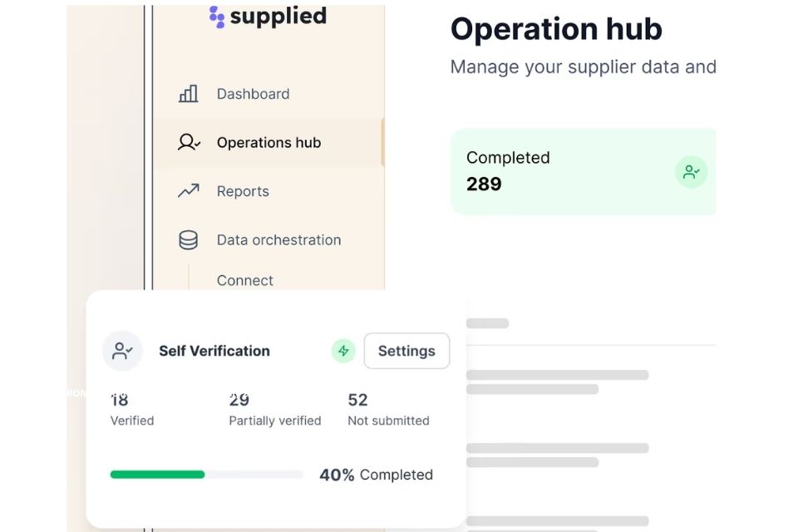Click the Self Verification title
This screenshot has width=798, height=532.
(x=214, y=351)
